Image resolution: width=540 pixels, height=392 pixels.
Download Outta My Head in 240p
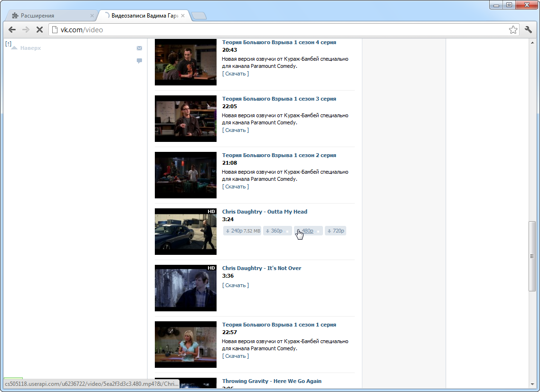pos(242,231)
